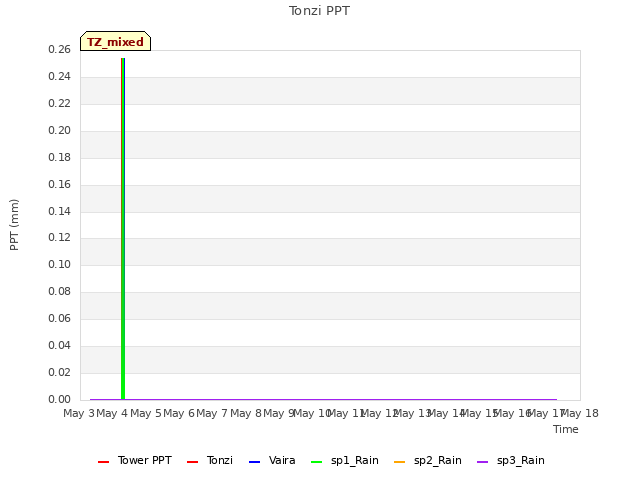The height and width of the screenshot is (480, 640).
Task: Select the Vaira legend label
Action: [282, 460]
